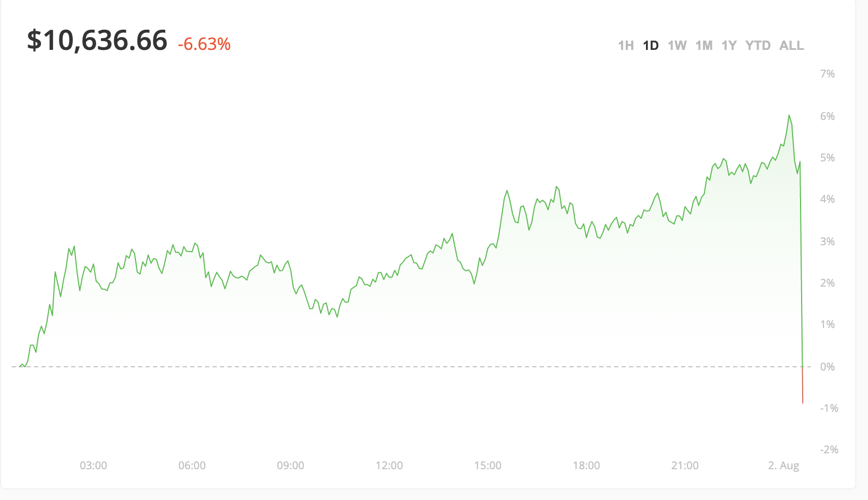The width and height of the screenshot is (868, 500).
Task: Click the 0% y-axis label
Action: (x=828, y=367)
